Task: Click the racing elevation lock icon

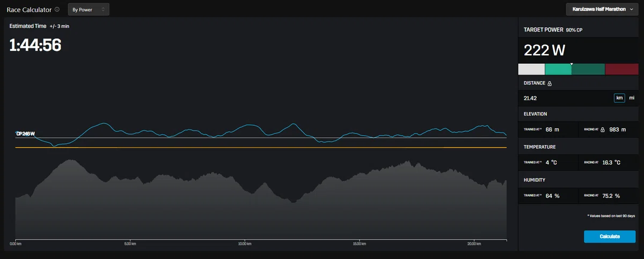Action: pos(603,130)
